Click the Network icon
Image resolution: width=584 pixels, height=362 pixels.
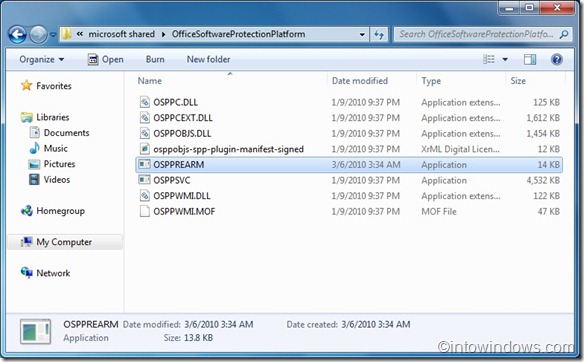pyautogui.click(x=26, y=273)
